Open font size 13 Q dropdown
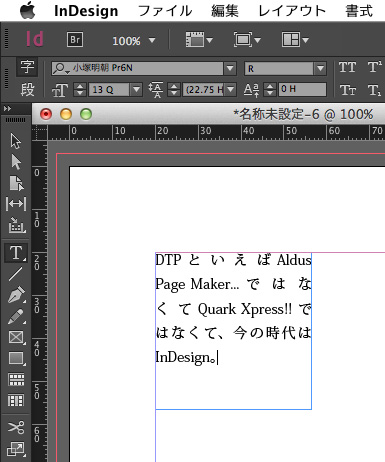Image resolution: width=385 pixels, height=462 pixels. coord(136,90)
